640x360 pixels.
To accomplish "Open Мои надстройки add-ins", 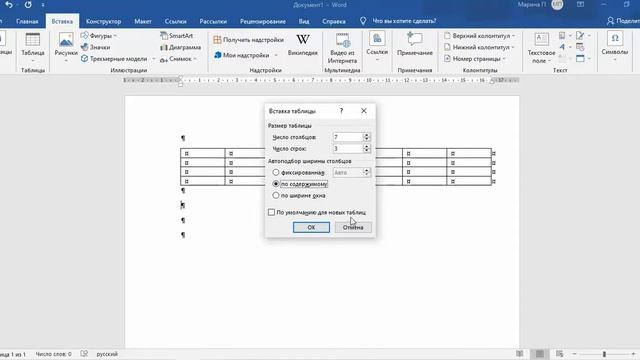I will click(x=242, y=55).
